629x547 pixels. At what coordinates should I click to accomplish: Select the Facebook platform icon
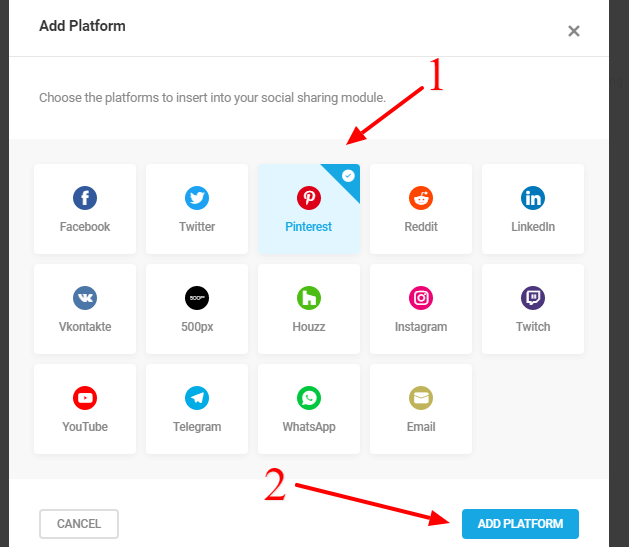[85, 198]
